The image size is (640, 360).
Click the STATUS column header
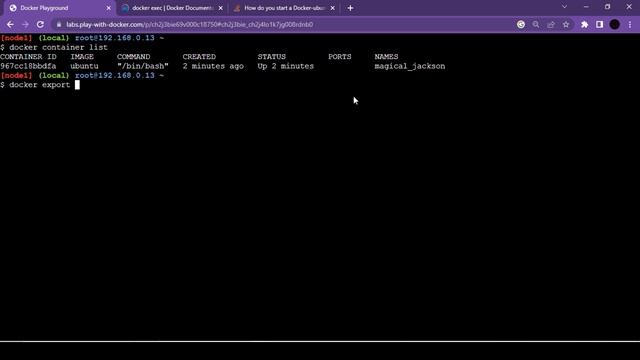271,57
